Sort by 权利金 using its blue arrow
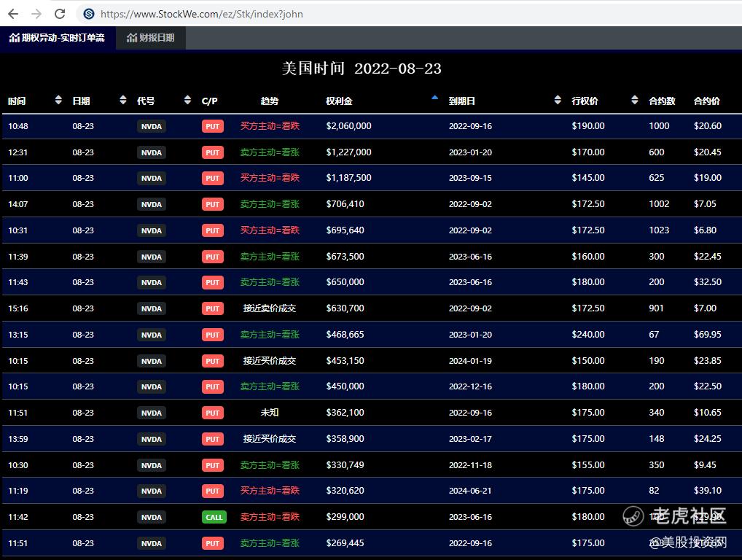The height and width of the screenshot is (560, 742). [x=434, y=98]
